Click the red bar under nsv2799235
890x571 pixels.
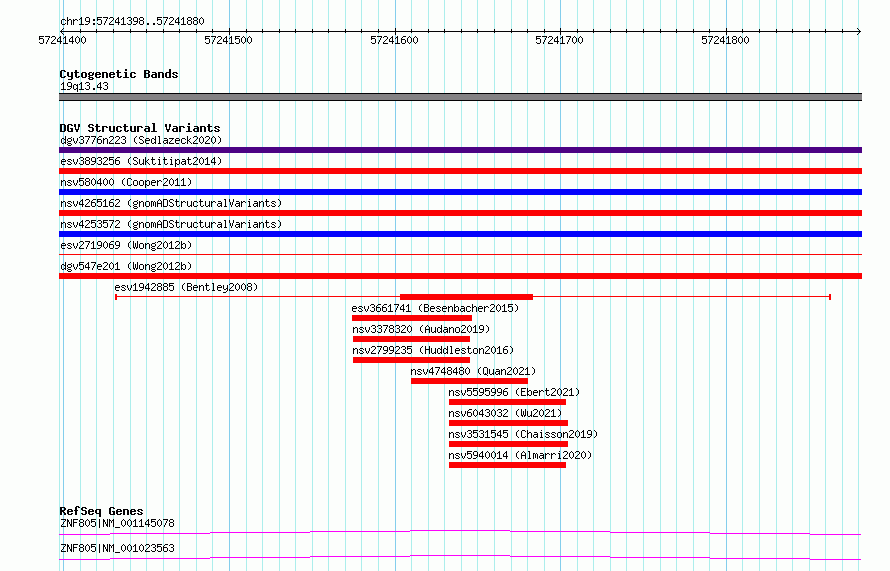(412, 360)
